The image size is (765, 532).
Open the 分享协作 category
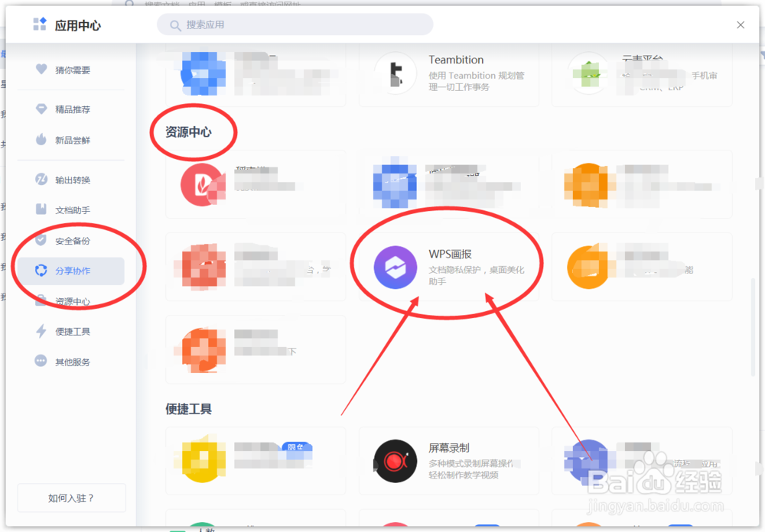pos(70,271)
